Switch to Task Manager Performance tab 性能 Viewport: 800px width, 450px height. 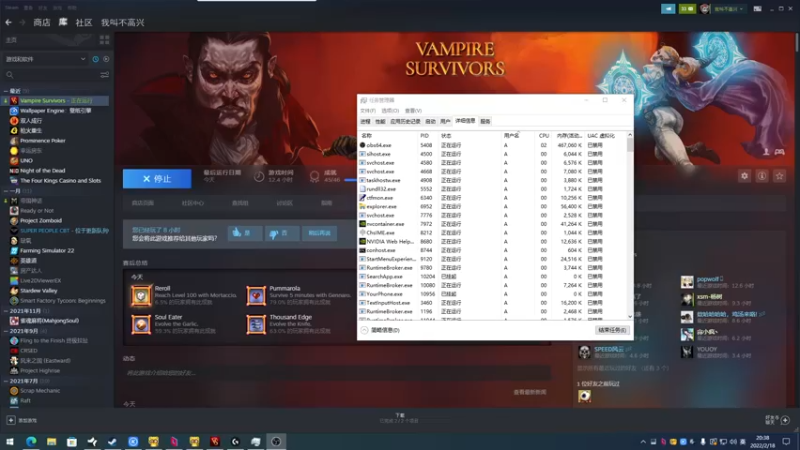[380, 121]
